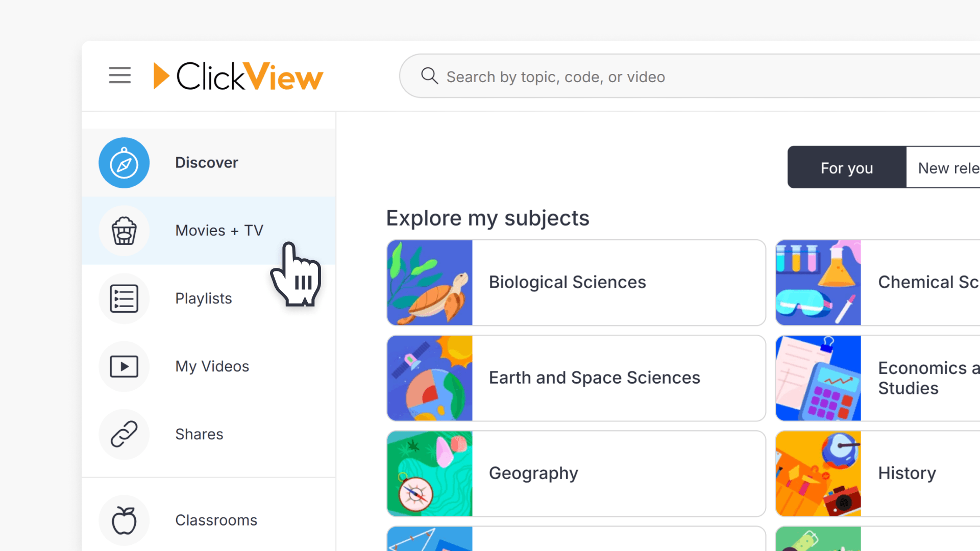Click the ClickView logo
The width and height of the screenshot is (980, 551).
pos(238,76)
